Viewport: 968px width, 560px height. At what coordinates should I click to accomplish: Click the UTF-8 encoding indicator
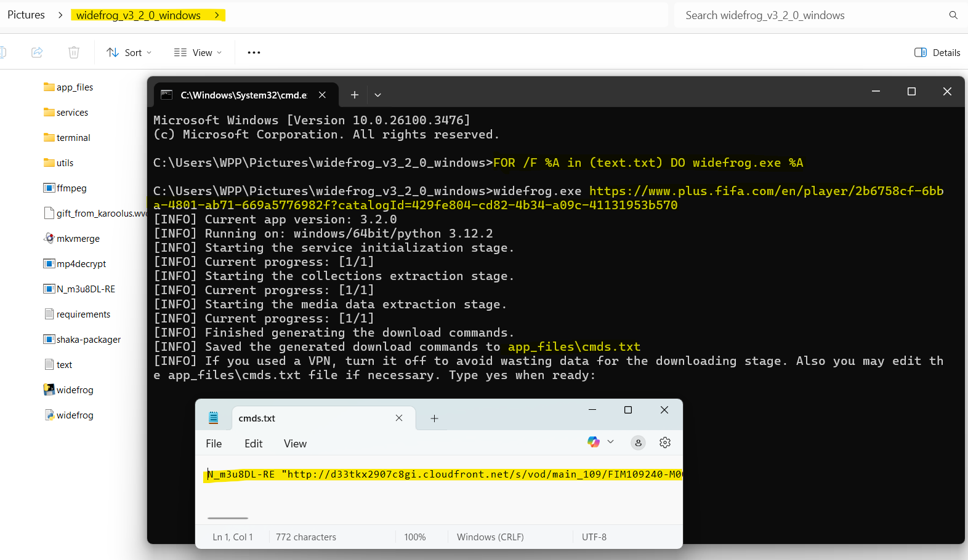[x=594, y=537]
